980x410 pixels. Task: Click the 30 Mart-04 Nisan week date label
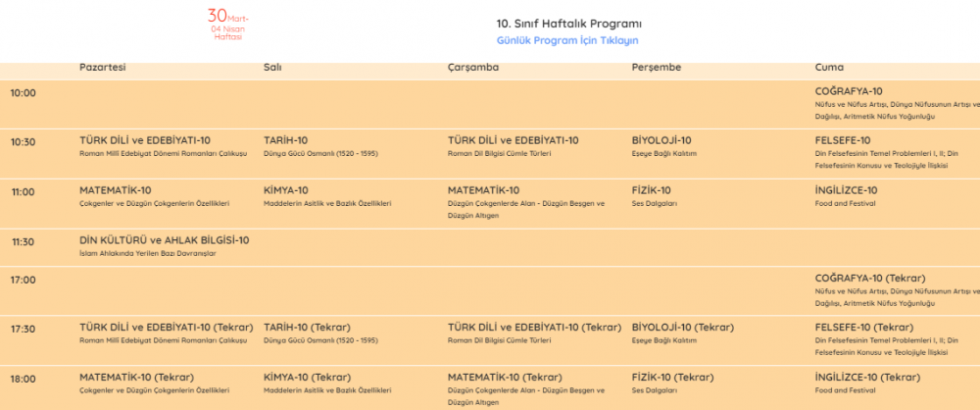coord(227,24)
